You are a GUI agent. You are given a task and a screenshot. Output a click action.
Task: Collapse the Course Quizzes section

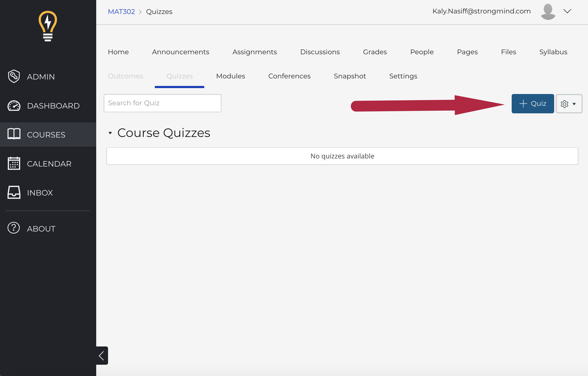click(x=110, y=133)
